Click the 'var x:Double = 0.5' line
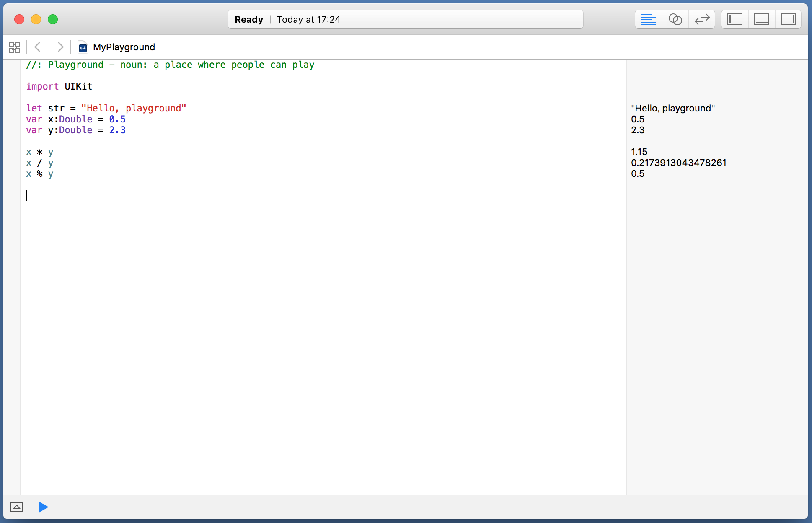The width and height of the screenshot is (812, 523). [76, 119]
